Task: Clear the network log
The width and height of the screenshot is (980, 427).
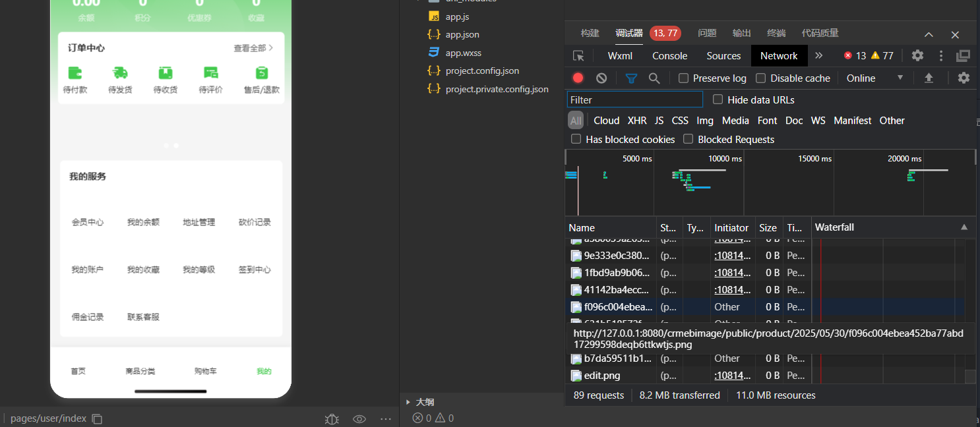Action: pos(601,78)
